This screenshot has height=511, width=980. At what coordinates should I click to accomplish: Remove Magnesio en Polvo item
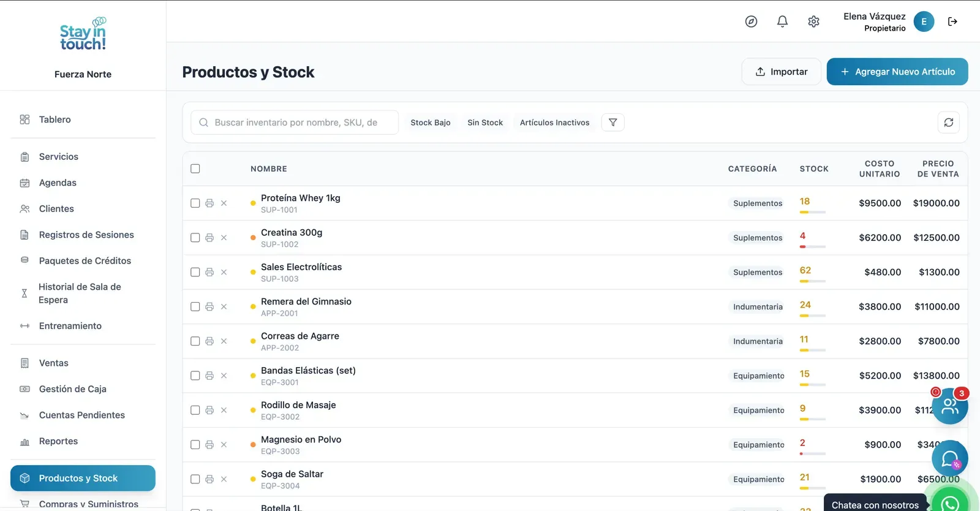tap(224, 445)
